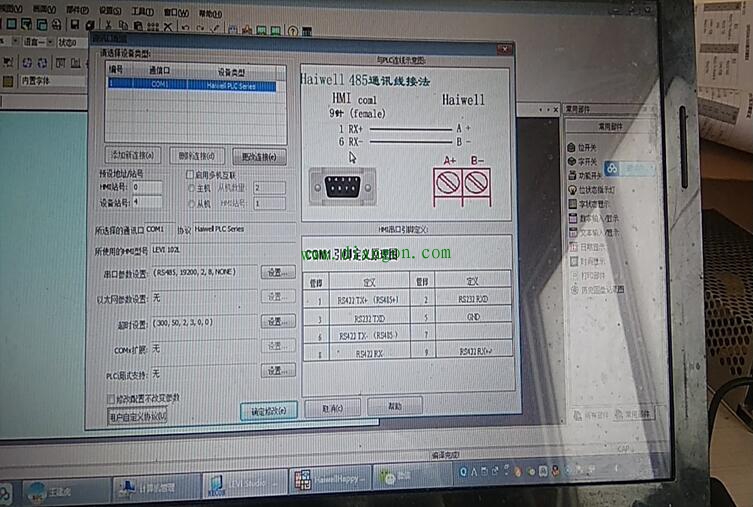Screen dimensions: 753x507
Task: Open the 设置(S) menu
Action: [x=110, y=11]
